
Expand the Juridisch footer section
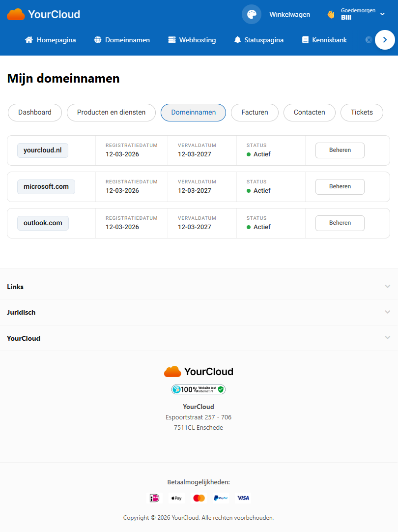point(199,312)
